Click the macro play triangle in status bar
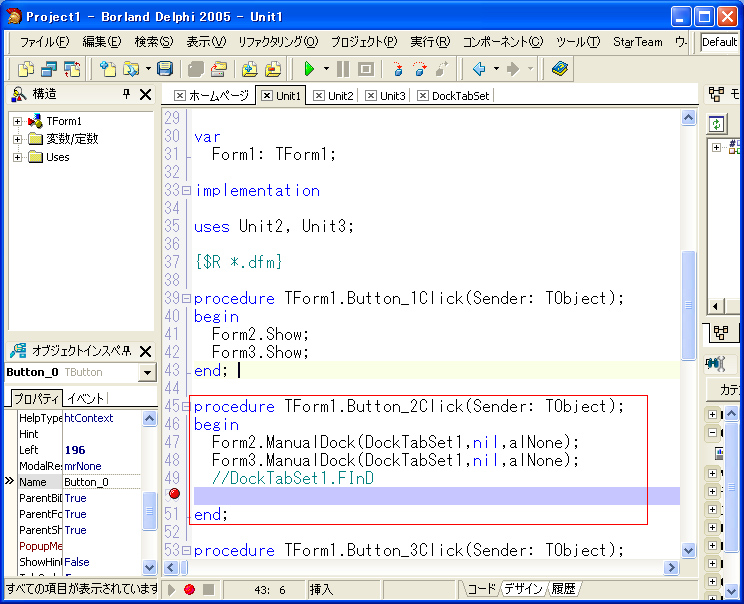Image resolution: width=744 pixels, height=604 pixels. [x=171, y=589]
